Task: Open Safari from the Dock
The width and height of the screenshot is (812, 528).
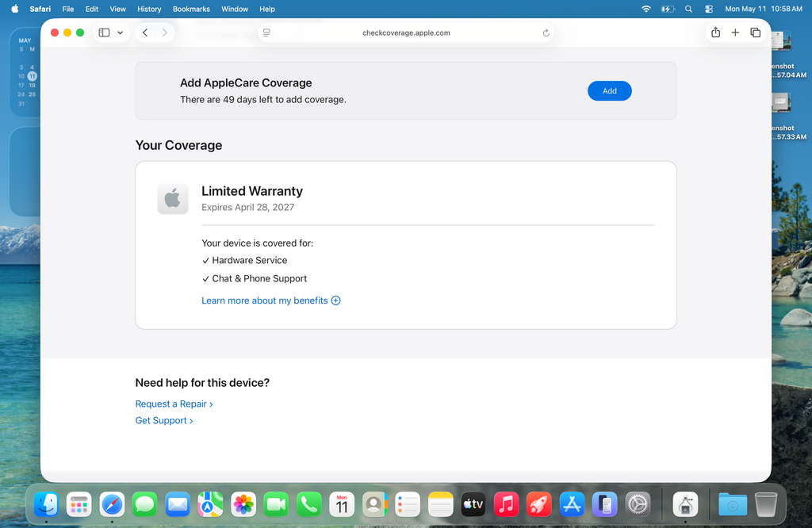Action: [x=112, y=504]
